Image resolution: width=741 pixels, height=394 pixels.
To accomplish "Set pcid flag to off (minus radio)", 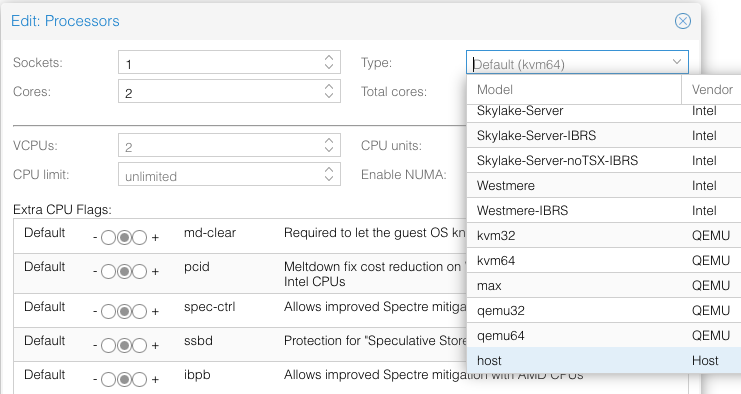I will (x=108, y=272).
